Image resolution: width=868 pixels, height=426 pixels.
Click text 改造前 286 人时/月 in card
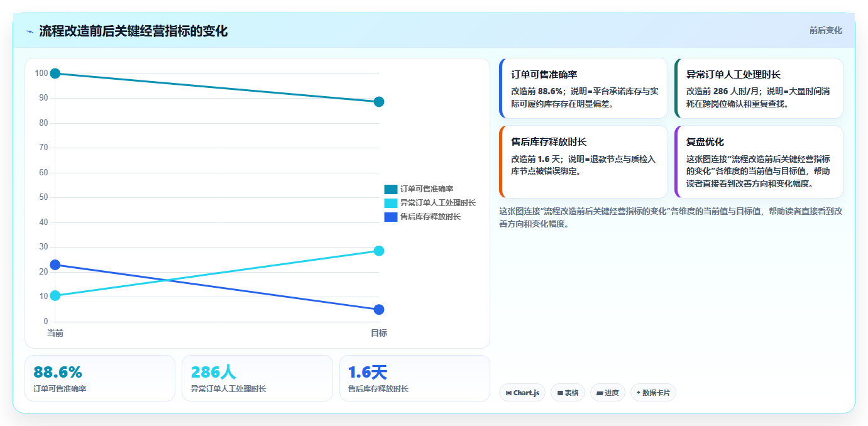(x=723, y=91)
